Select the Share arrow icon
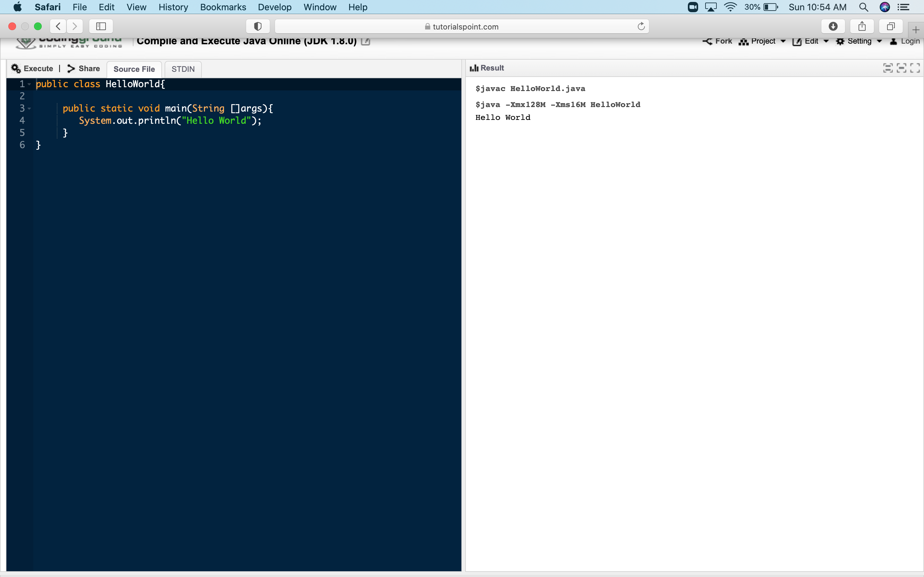 [71, 68]
